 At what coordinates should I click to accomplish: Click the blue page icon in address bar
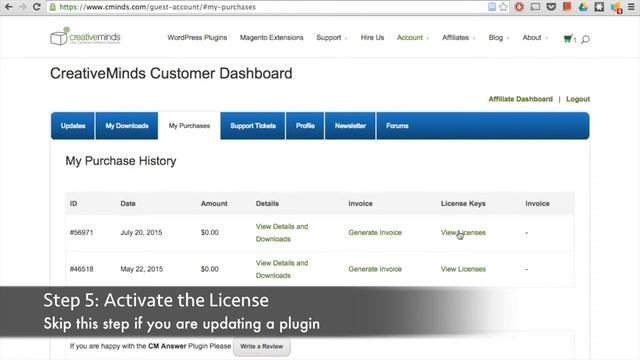tap(492, 7)
